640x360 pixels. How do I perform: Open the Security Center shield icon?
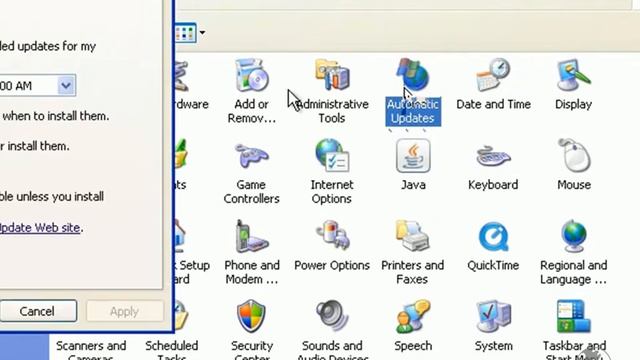click(x=251, y=316)
